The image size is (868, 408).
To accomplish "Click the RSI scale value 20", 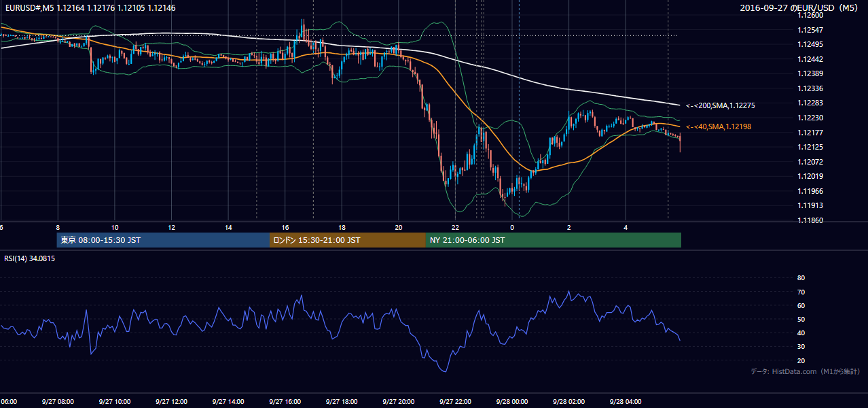I will point(801,360).
